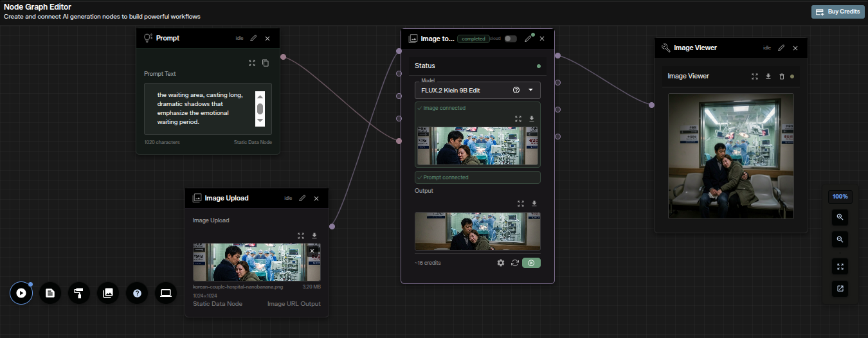This screenshot has width=868, height=338.
Task: Click the uploaded korean-couple-hospital thumbnail
Action: tap(257, 262)
